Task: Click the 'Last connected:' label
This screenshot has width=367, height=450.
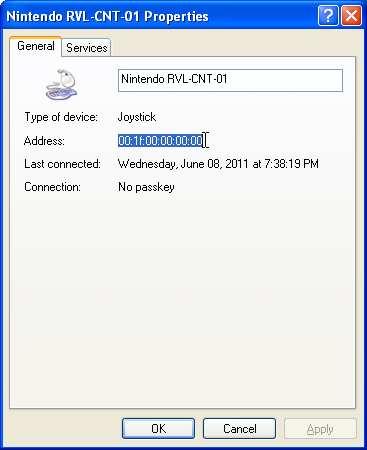Action: [62, 164]
